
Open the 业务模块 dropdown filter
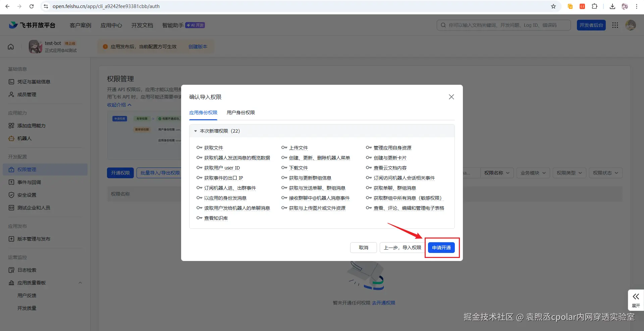click(x=533, y=173)
